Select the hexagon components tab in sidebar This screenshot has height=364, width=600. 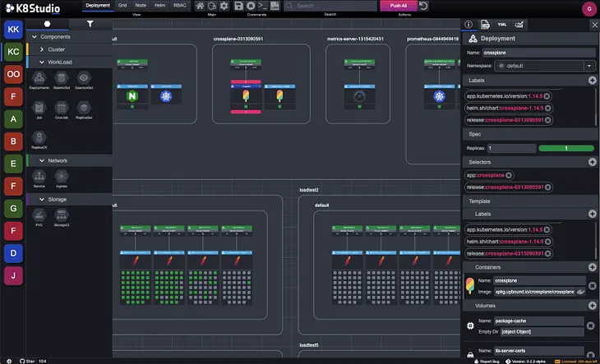[47, 24]
